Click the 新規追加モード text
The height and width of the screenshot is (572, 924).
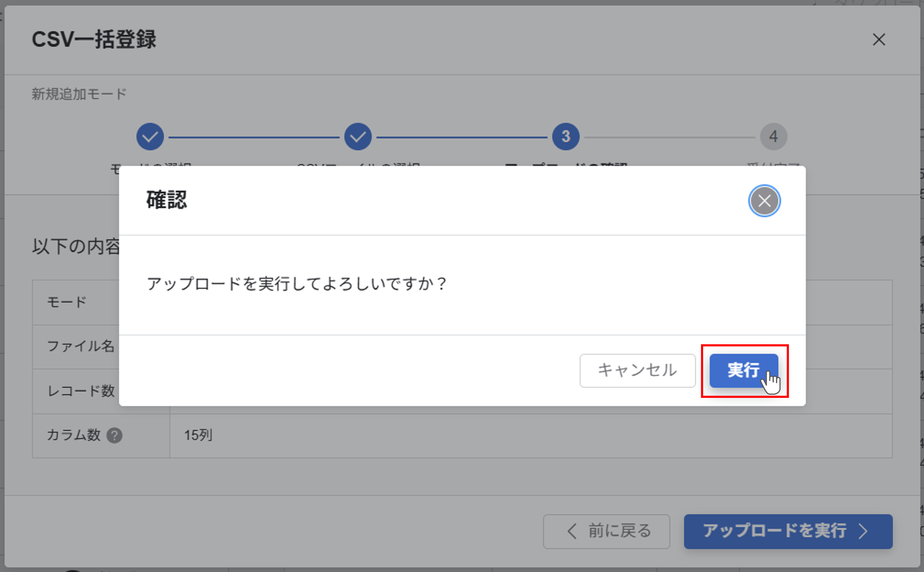[79, 94]
